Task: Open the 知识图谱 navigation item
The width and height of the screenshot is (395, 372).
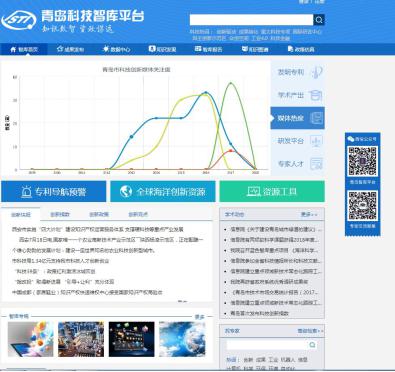Action: point(255,49)
